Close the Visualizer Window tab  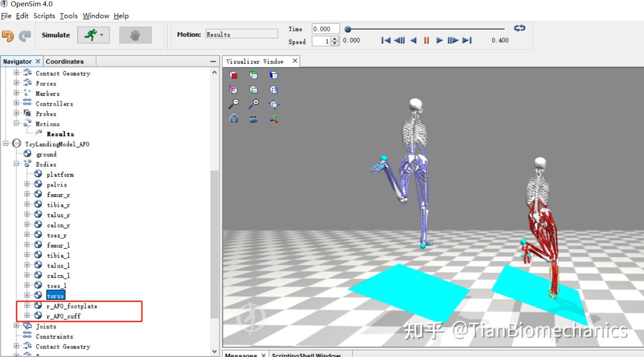(x=295, y=61)
